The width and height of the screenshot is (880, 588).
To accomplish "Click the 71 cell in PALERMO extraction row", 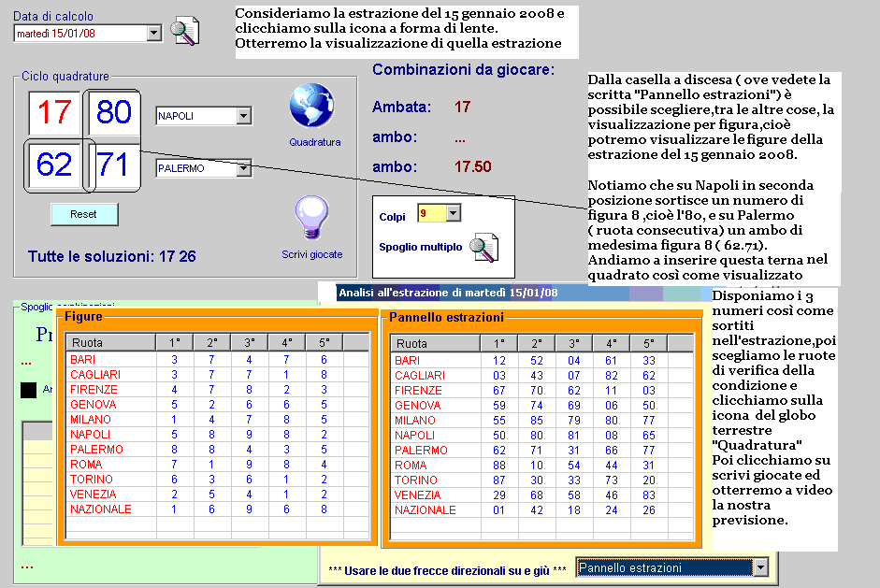I will pos(537,450).
